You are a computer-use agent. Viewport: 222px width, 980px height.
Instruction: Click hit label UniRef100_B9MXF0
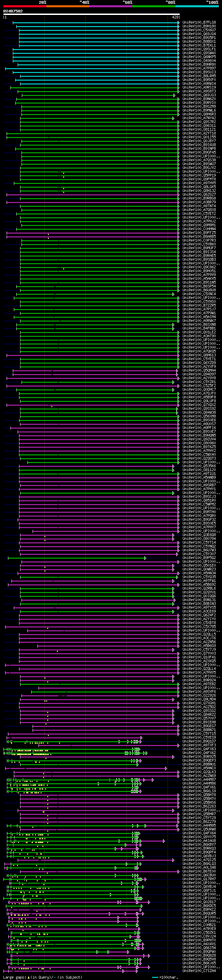tap(199, 80)
